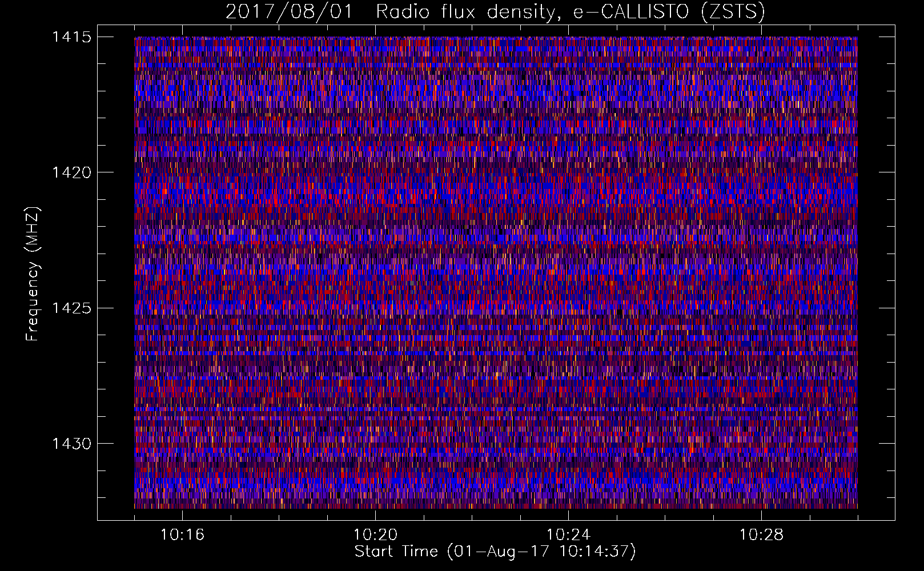The image size is (924, 571).
Task: Click the 10:16 time tick label
Action: coord(182,535)
